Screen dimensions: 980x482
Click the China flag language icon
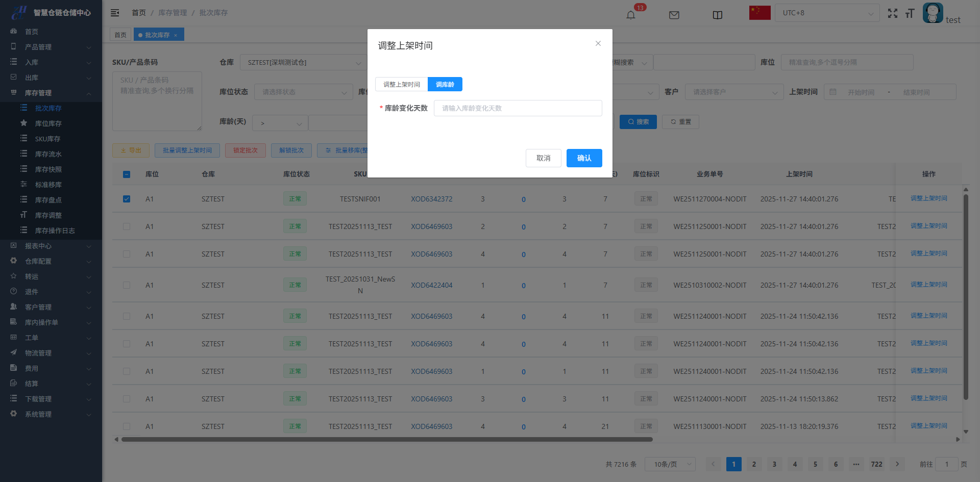click(x=759, y=13)
